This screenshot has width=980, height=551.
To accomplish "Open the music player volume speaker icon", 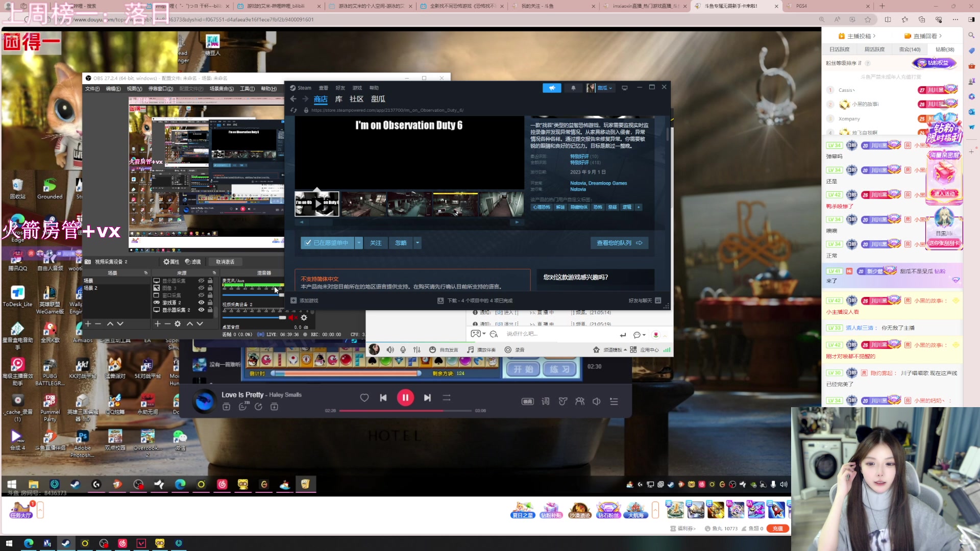I will pyautogui.click(x=597, y=402).
